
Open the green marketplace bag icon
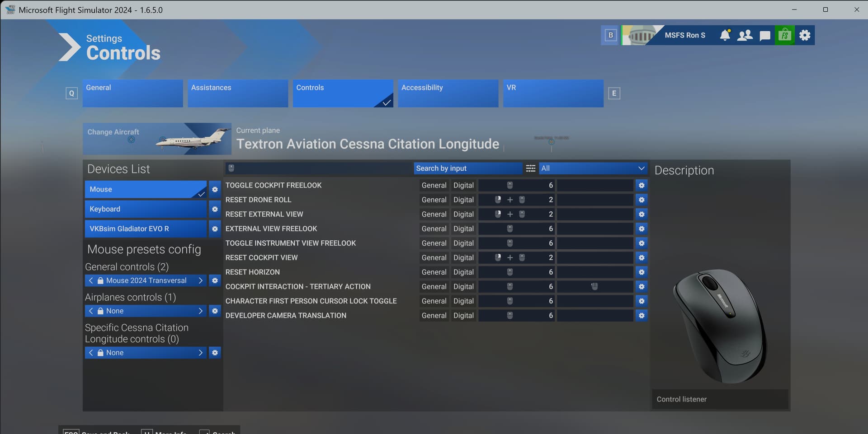coord(785,35)
